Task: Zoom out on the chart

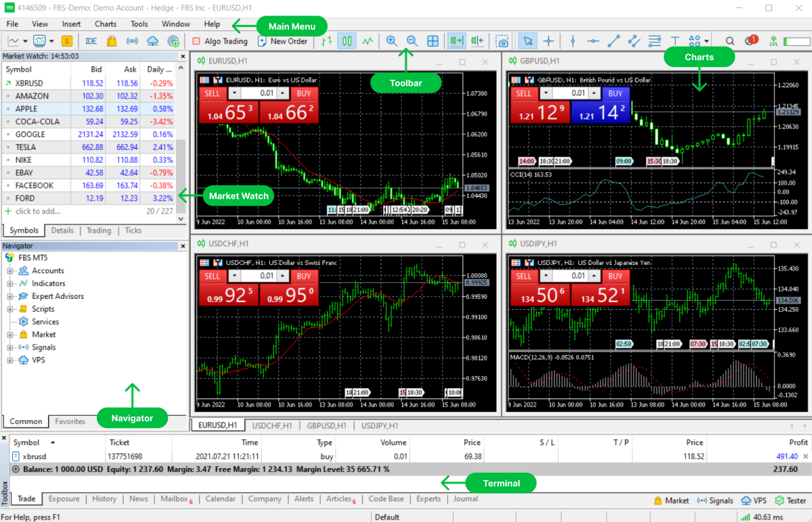Action: pos(412,41)
